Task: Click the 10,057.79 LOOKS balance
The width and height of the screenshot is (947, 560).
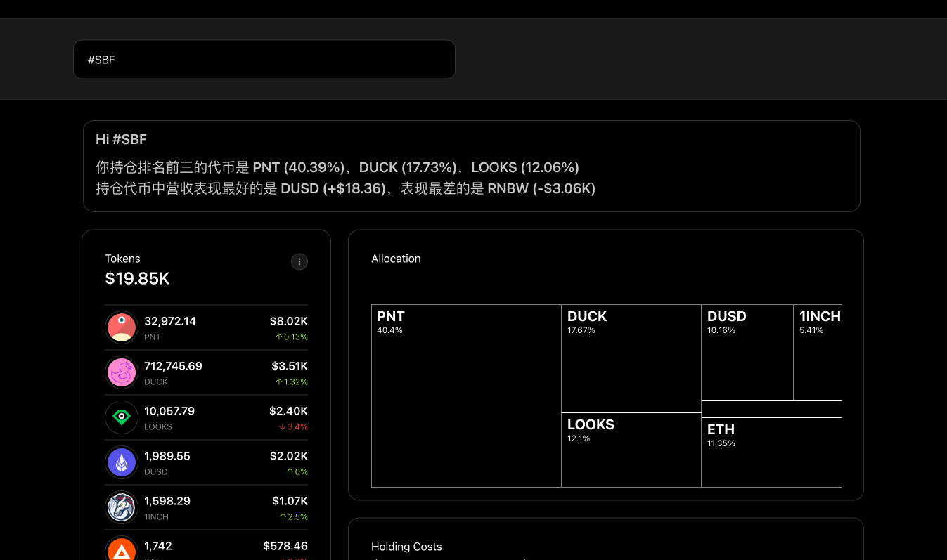Action: point(169,411)
